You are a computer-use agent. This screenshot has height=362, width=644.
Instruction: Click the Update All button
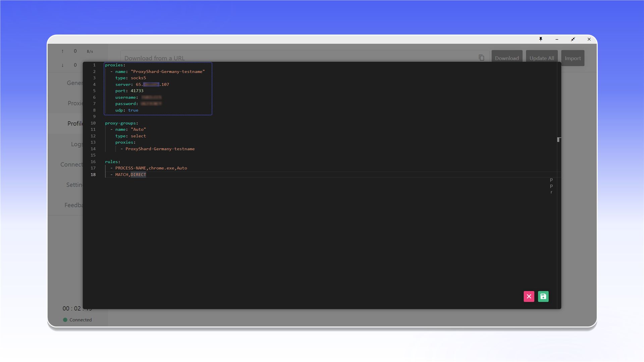click(x=542, y=58)
